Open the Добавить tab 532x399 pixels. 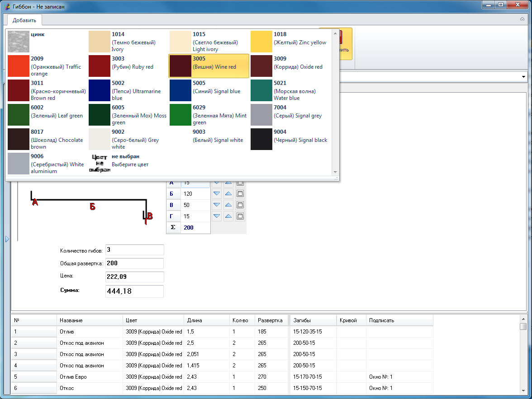(24, 20)
